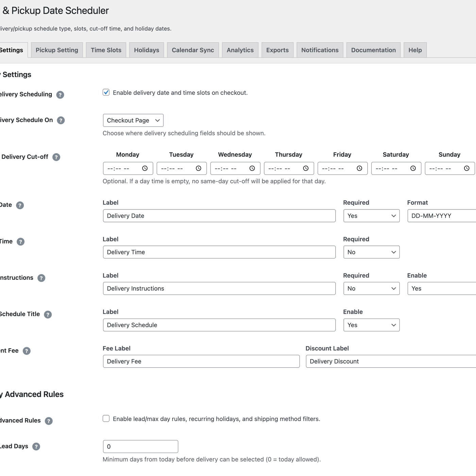Edit the Delivery Fee label field

(x=201, y=361)
